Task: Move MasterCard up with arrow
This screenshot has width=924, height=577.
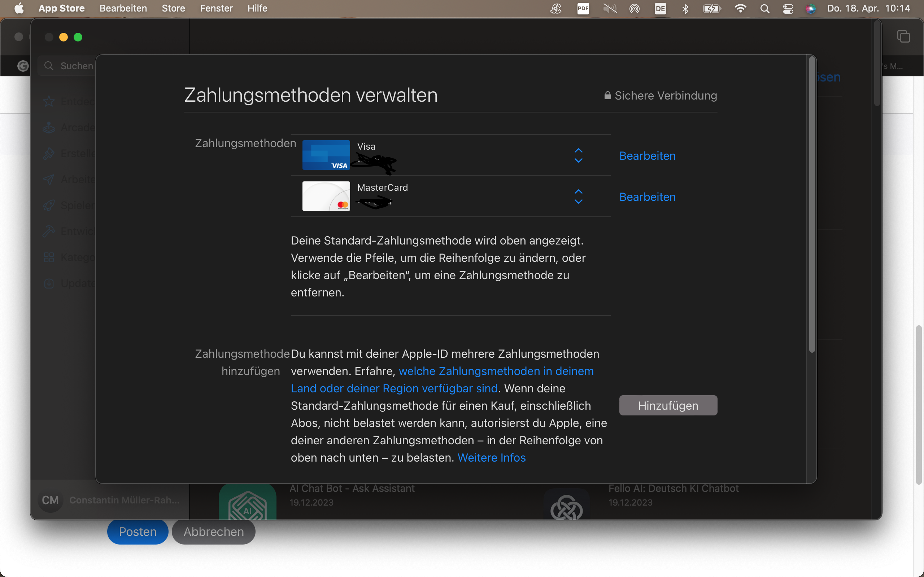Action: 579,191
